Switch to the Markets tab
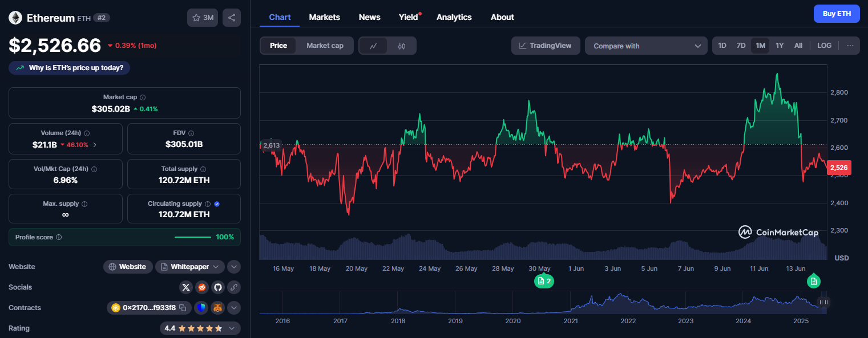The image size is (868, 338). point(324,17)
